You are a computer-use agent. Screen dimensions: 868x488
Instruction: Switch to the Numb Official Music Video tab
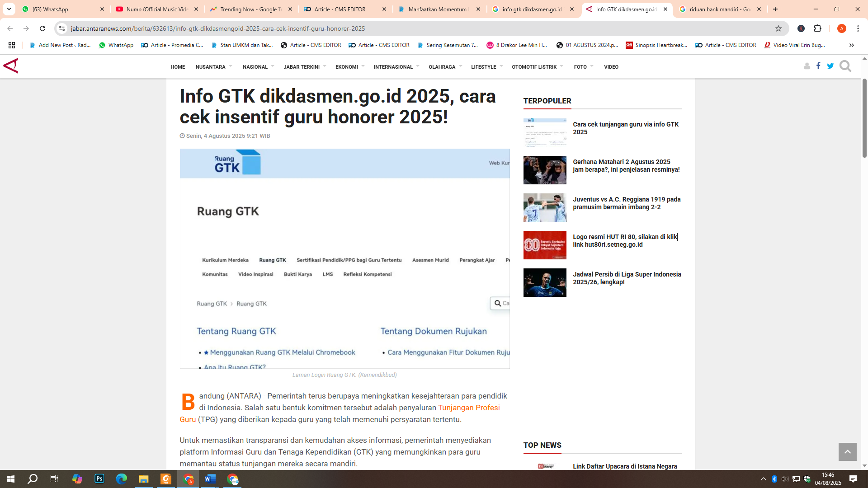(x=157, y=9)
